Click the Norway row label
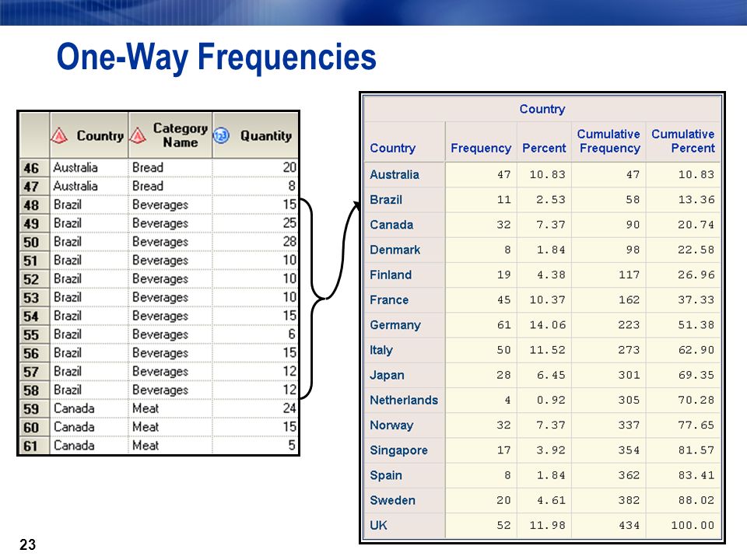The width and height of the screenshot is (747, 560). (x=391, y=425)
